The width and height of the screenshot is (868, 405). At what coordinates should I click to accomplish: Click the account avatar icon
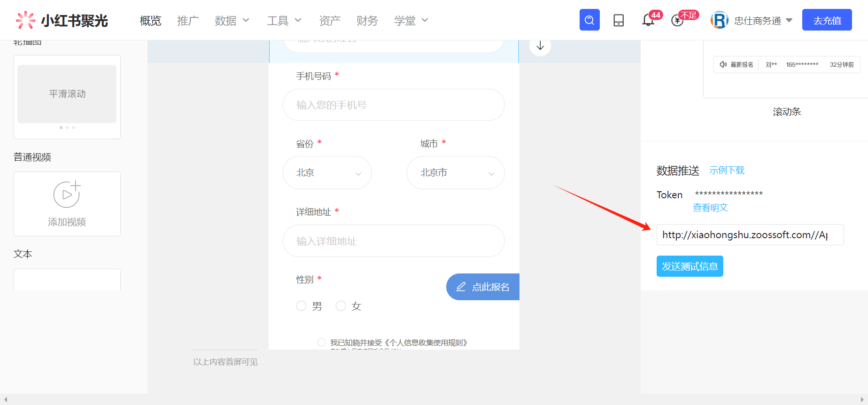point(719,20)
